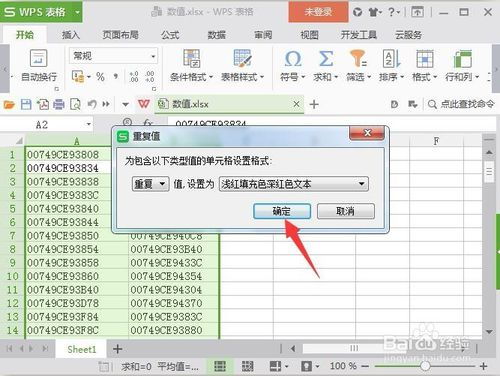Image resolution: width=500 pixels, height=376 pixels.
Task: Toggle normal view mode in status bar
Action: tap(220, 366)
